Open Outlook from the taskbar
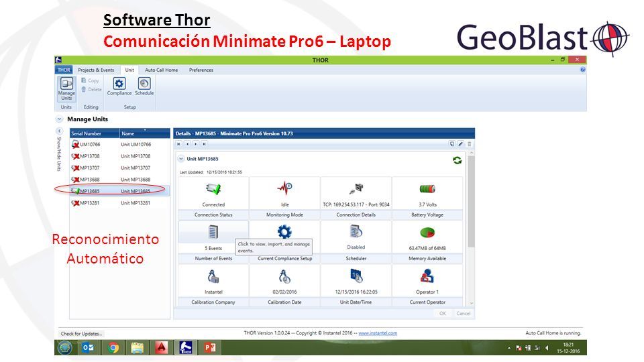The height and width of the screenshot is (362, 644). tap(89, 348)
